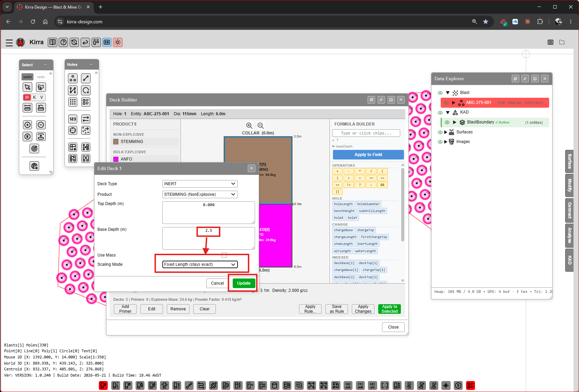Expand the ABC-275-001 tree entry
The image size is (579, 392).
click(454, 103)
